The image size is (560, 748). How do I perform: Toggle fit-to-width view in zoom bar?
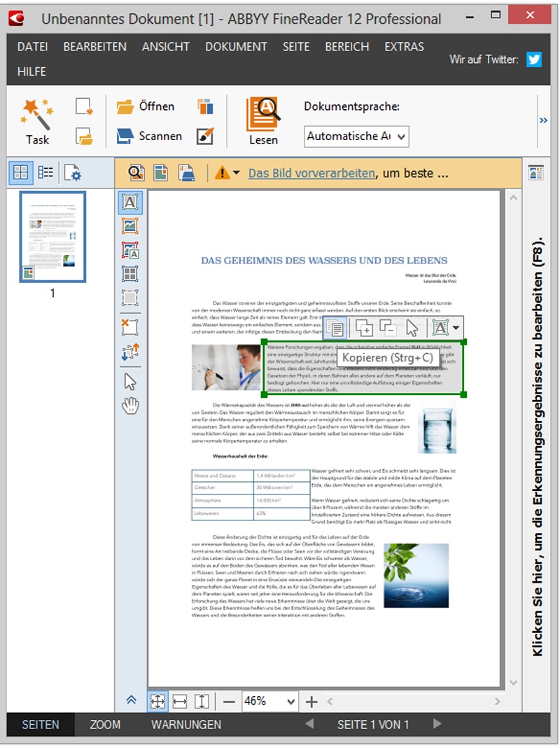(180, 701)
